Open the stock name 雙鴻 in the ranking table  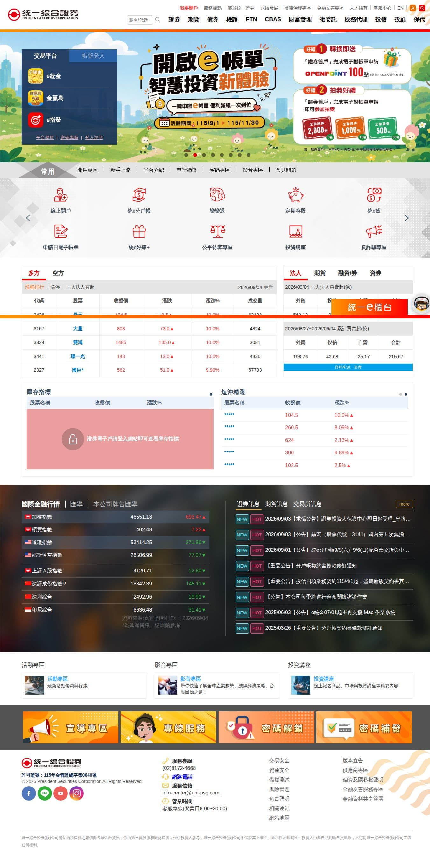pyautogui.click(x=78, y=342)
